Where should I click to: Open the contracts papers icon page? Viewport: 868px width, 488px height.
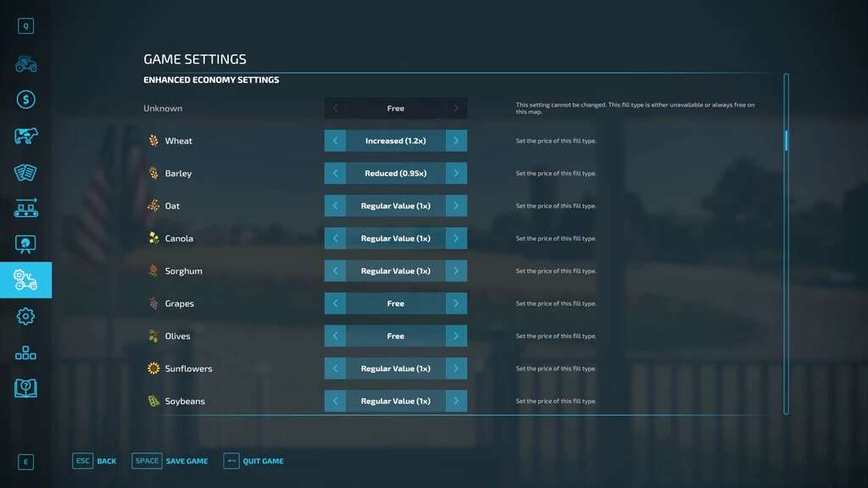25,172
